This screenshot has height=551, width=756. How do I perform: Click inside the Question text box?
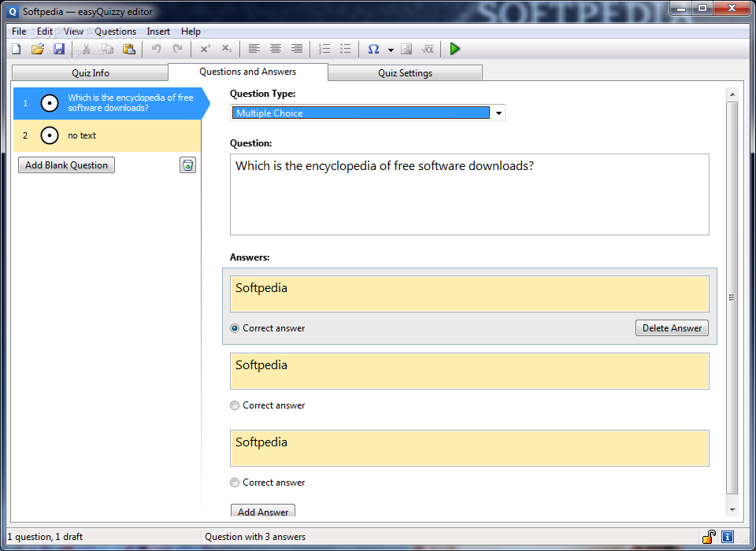coord(469,194)
